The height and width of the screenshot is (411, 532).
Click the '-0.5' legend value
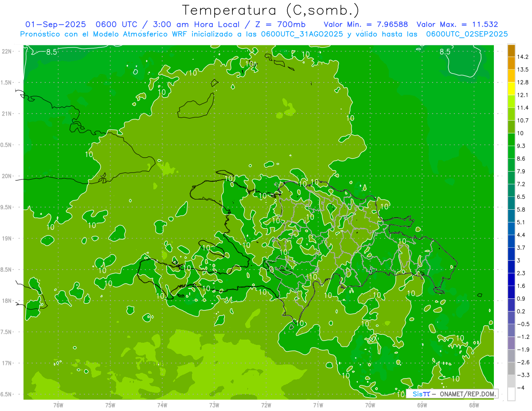pos(523,324)
